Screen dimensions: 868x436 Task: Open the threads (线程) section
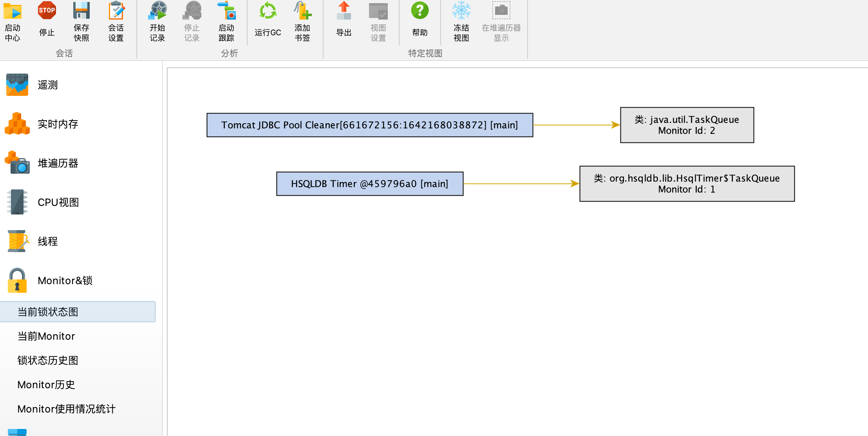click(x=47, y=241)
